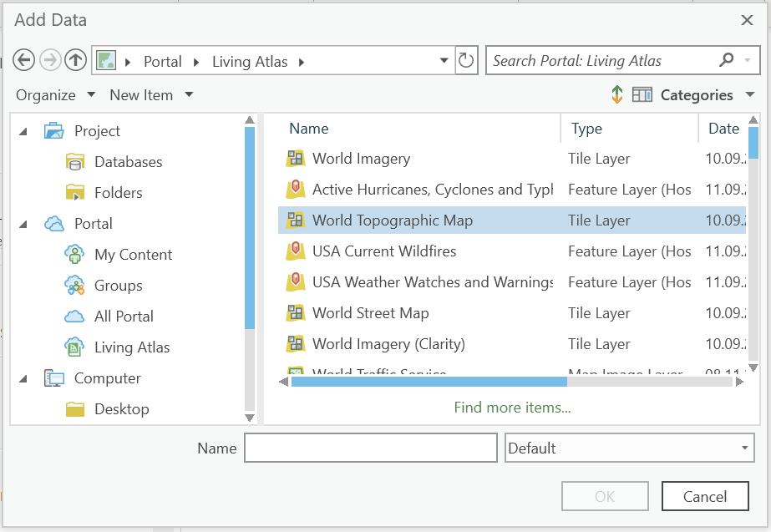Image resolution: width=771 pixels, height=532 pixels.
Task: Open the New Item dropdown menu
Action: [x=151, y=94]
